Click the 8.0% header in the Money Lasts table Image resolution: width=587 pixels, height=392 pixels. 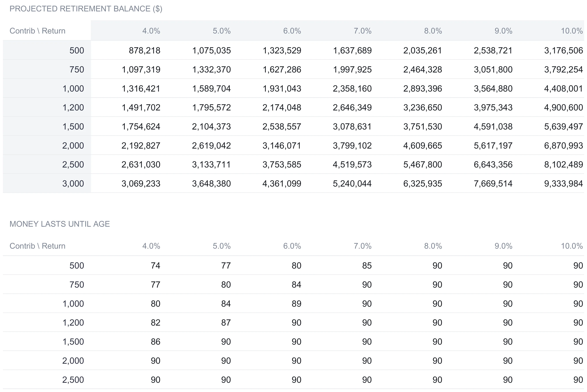coord(433,246)
